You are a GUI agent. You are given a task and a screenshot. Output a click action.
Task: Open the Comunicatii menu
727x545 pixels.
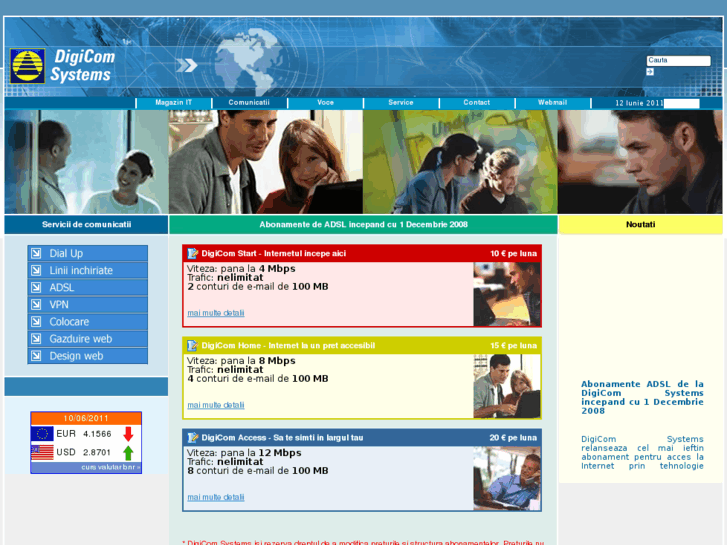tap(249, 103)
